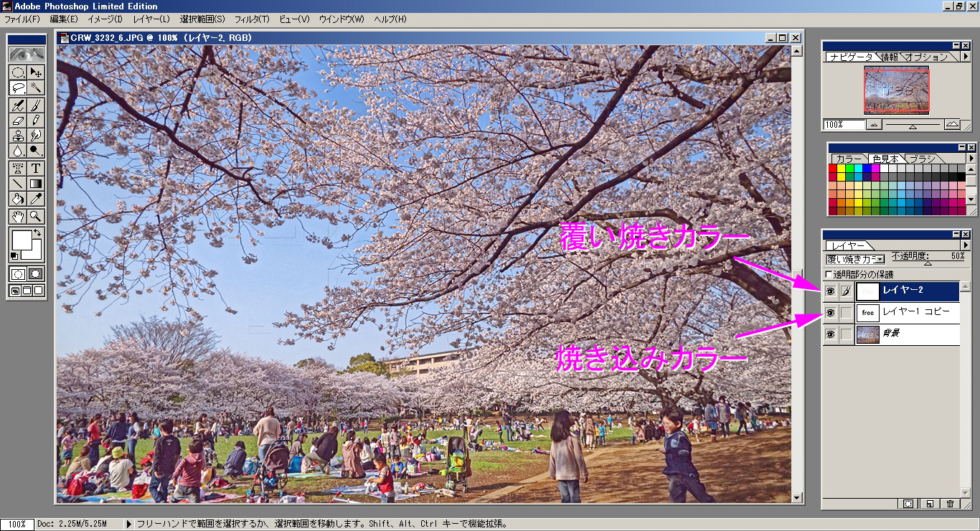980x531 pixels.
Task: Hide the 背景 layer visibility eye
Action: (x=831, y=333)
